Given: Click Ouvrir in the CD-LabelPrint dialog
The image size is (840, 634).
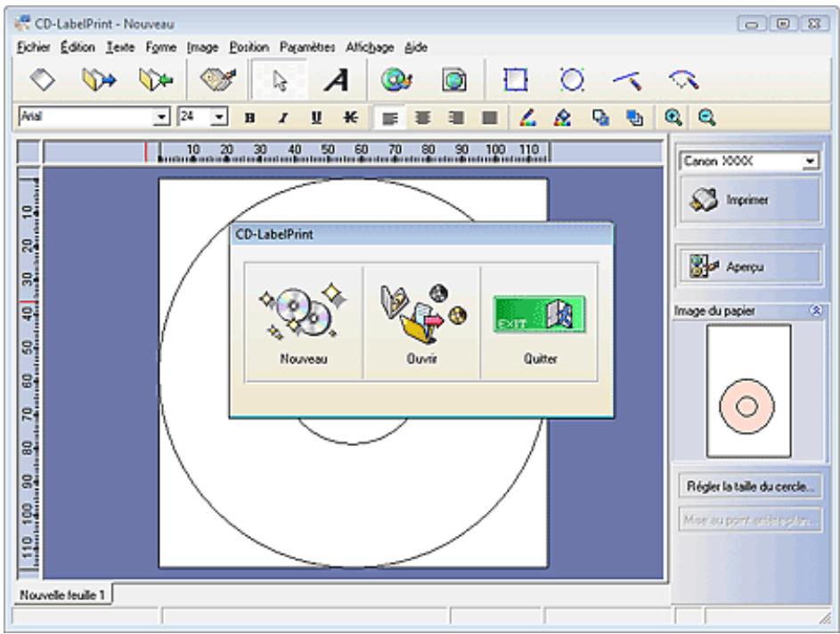Looking at the screenshot, I should [x=421, y=321].
